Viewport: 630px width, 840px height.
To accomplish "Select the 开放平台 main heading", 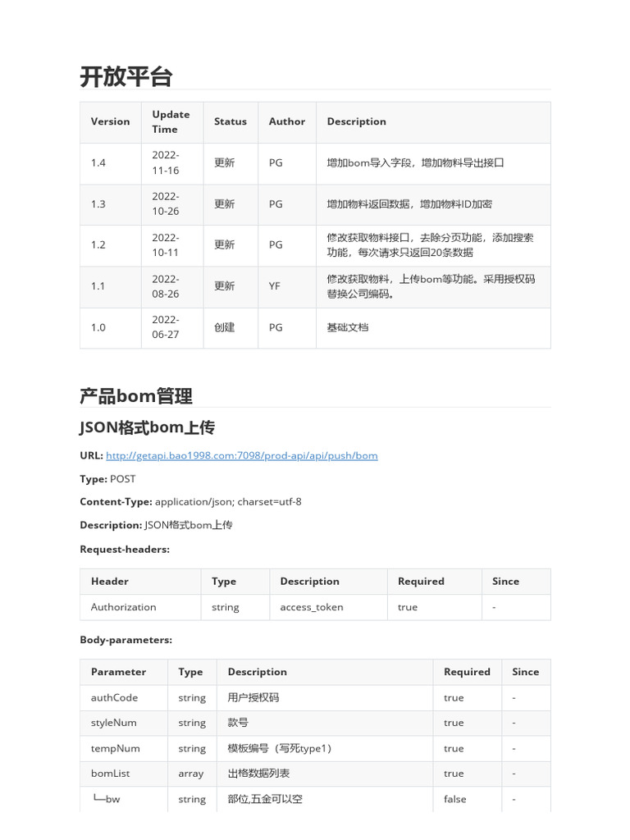I will pyautogui.click(x=126, y=76).
